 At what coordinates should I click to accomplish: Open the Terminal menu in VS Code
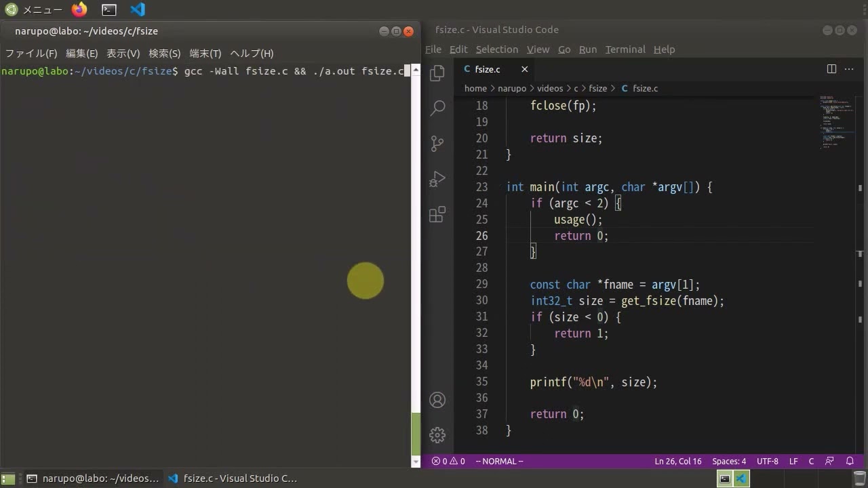click(x=625, y=49)
